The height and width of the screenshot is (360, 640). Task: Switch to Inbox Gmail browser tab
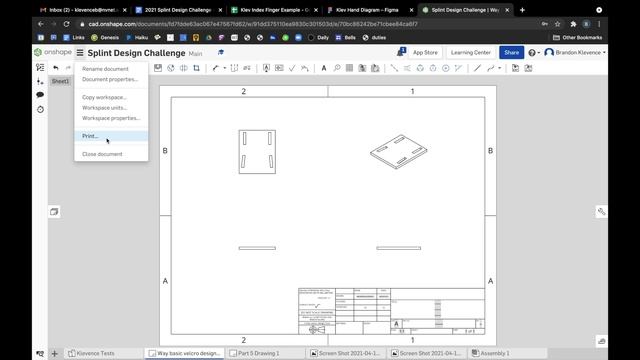click(x=83, y=10)
